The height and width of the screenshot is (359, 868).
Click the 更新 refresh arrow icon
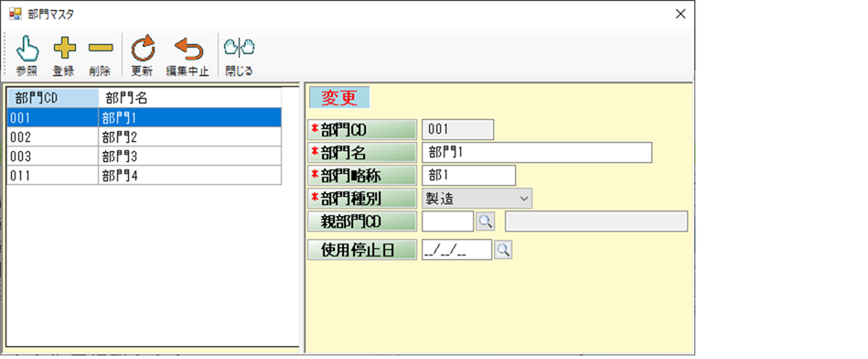click(143, 49)
